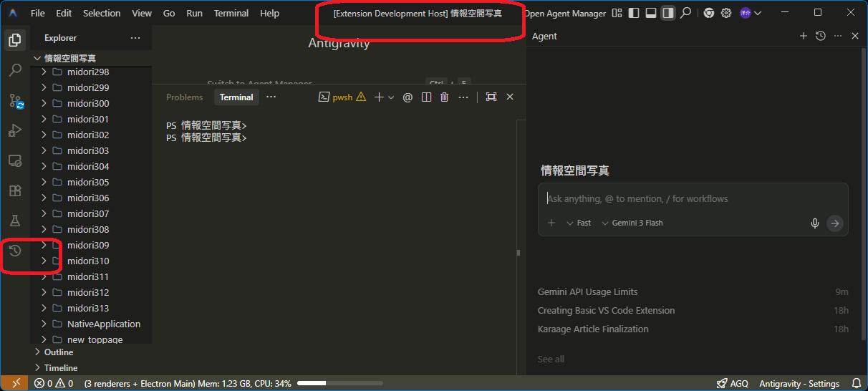Screen dimensions: 868x391
Task: Click the title bar search magnifier icon
Action: point(685,13)
